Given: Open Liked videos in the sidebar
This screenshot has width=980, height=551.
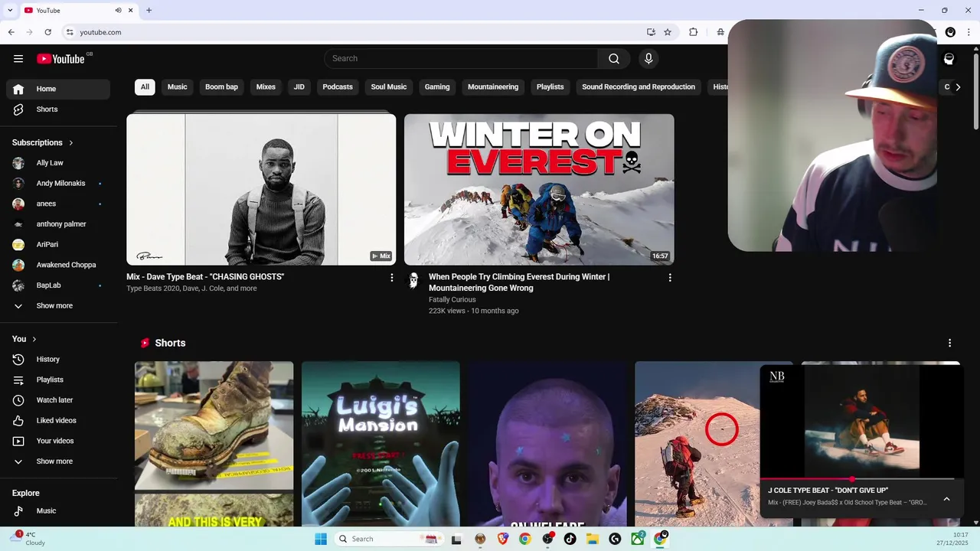Looking at the screenshot, I should pyautogui.click(x=58, y=421).
